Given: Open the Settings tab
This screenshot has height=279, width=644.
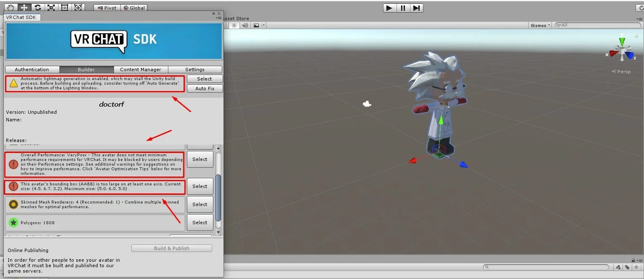Looking at the screenshot, I should click(x=195, y=70).
